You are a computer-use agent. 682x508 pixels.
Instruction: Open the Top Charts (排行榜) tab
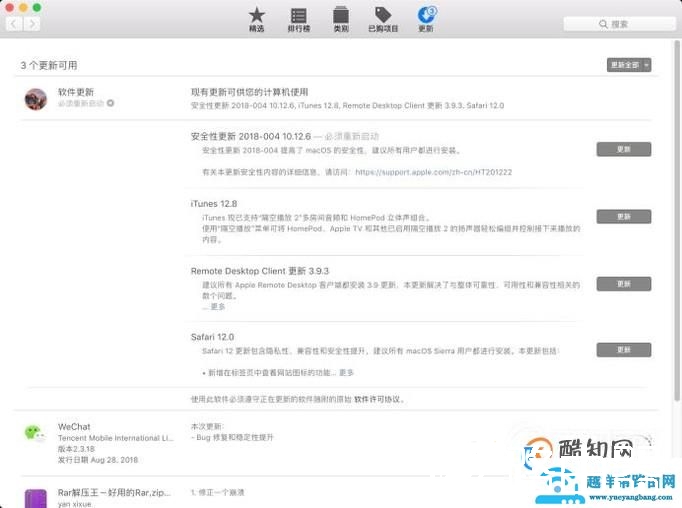coord(298,20)
